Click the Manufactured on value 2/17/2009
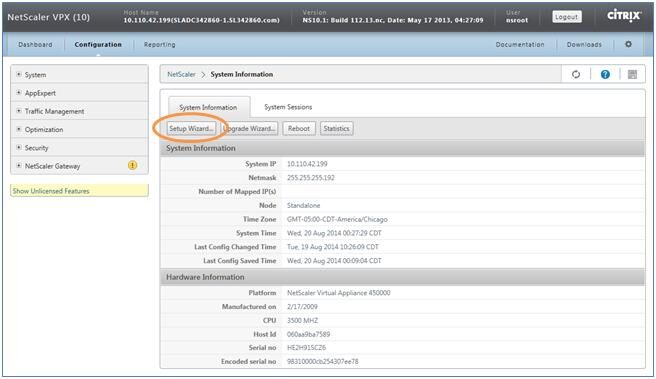The height and width of the screenshot is (379, 656). (x=302, y=307)
